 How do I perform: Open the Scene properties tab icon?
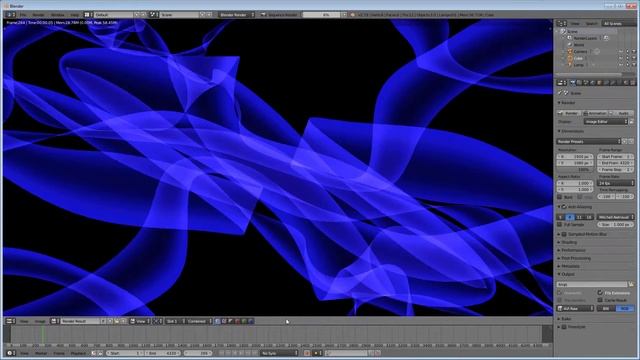click(x=586, y=83)
